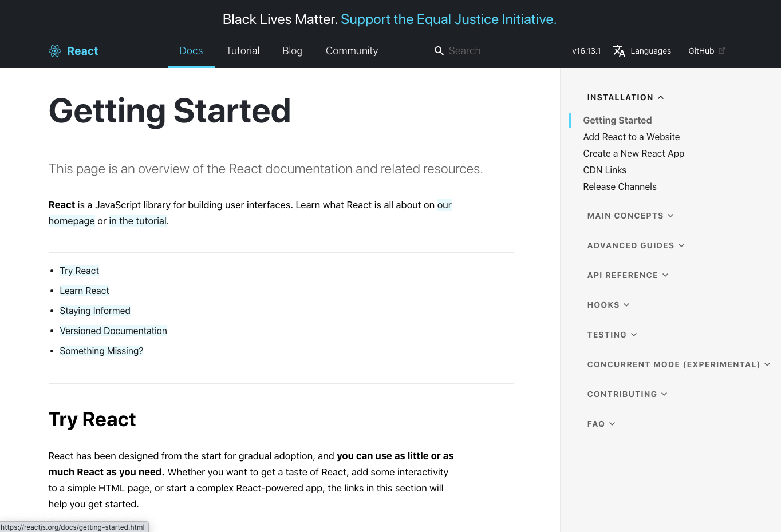Click the 'in the tutorial' link
Screen dimensions: 781x532
coord(138,221)
